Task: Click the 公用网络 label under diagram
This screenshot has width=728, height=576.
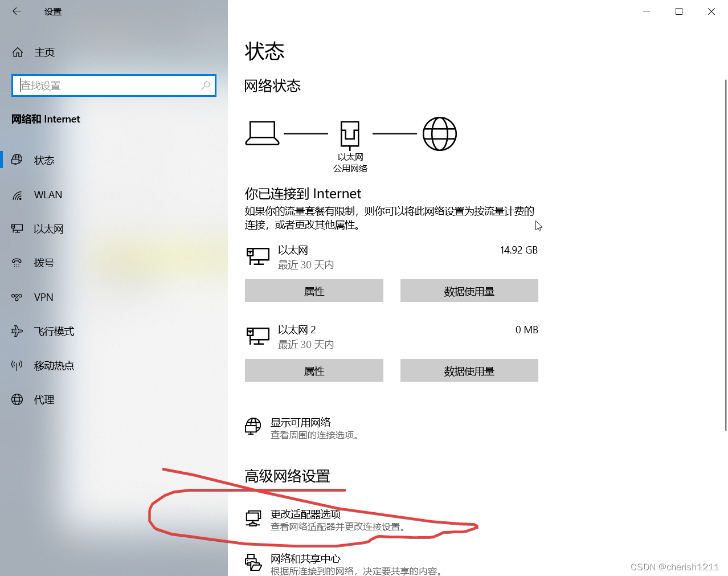Action: pos(350,168)
